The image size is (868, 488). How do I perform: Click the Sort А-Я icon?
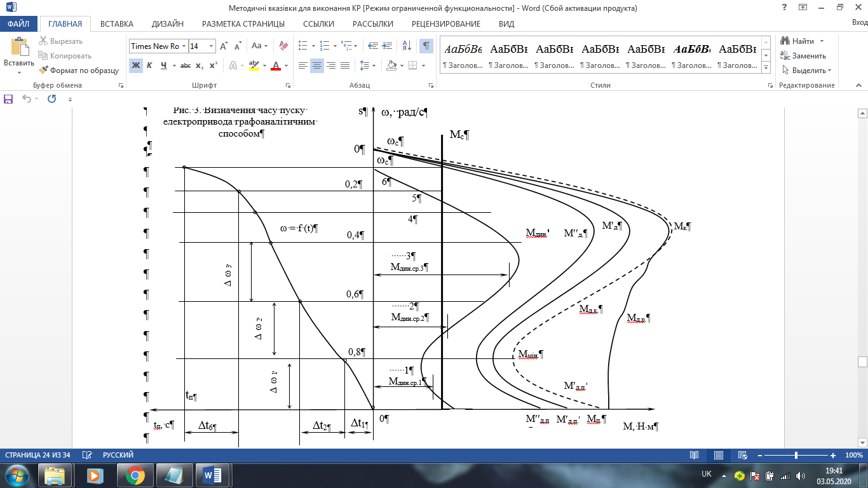click(407, 46)
